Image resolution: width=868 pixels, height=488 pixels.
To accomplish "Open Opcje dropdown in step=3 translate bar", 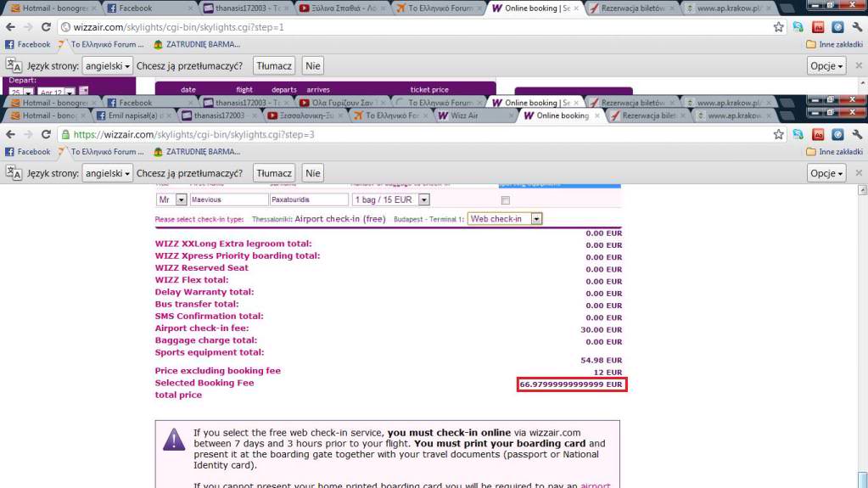I will [826, 173].
